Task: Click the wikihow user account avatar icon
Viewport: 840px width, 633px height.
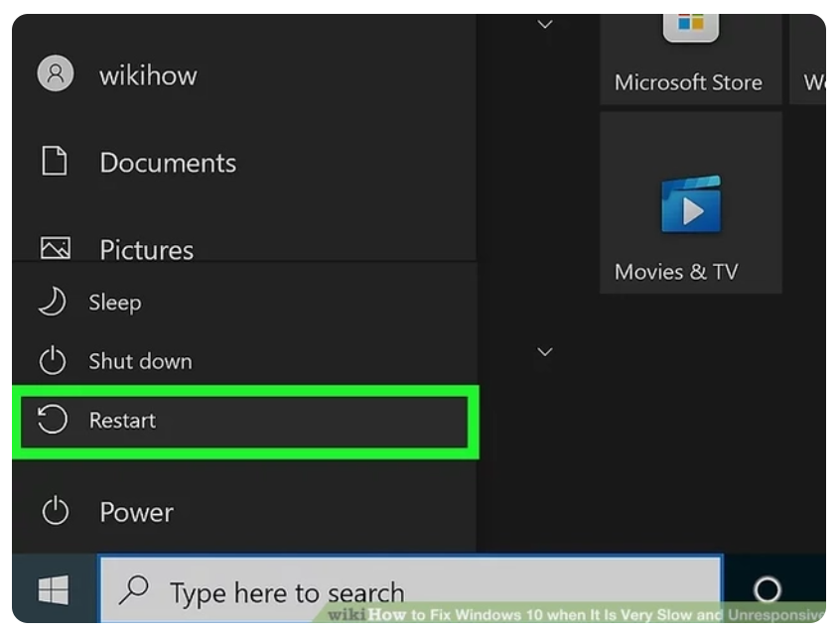Action: [55, 74]
